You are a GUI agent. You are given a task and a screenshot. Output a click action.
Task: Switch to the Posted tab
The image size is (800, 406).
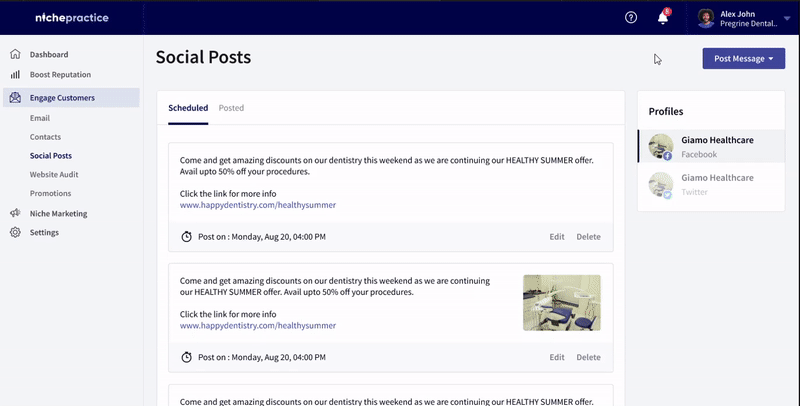pyautogui.click(x=231, y=108)
